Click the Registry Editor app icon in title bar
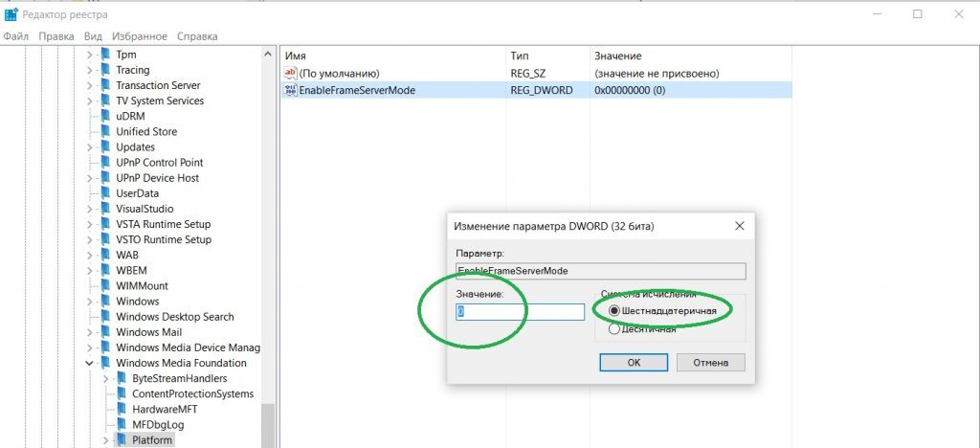 (x=11, y=14)
